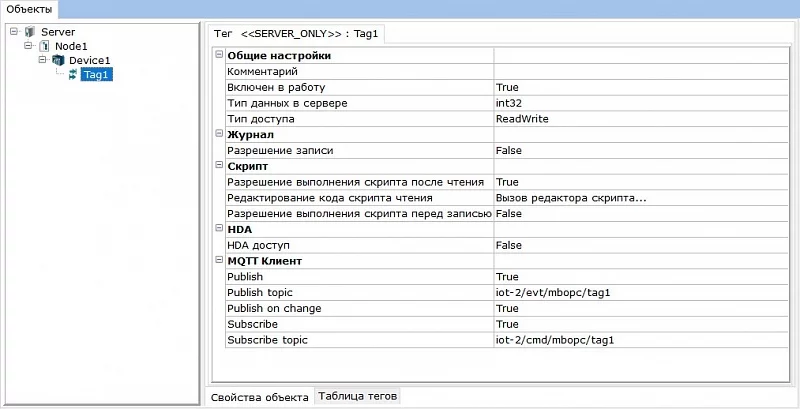The image size is (800, 409).
Task: Click the Device1 icon in the tree
Action: [x=58, y=60]
